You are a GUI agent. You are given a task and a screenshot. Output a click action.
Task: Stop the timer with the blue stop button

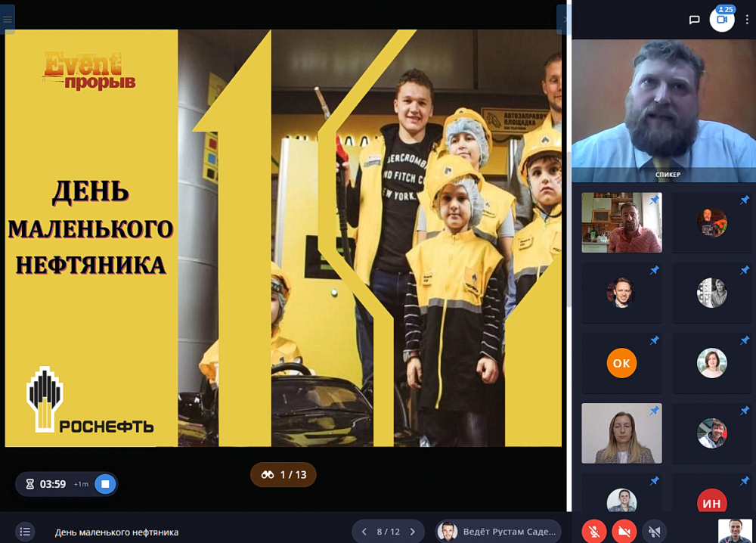click(105, 484)
